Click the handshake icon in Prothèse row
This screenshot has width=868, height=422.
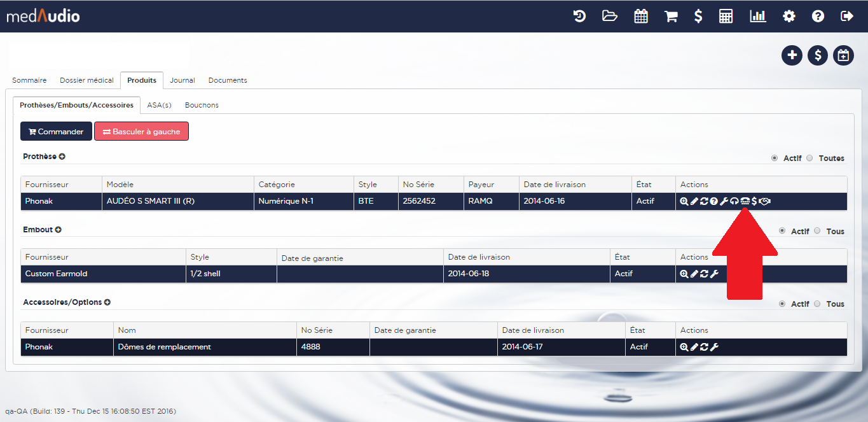point(765,201)
